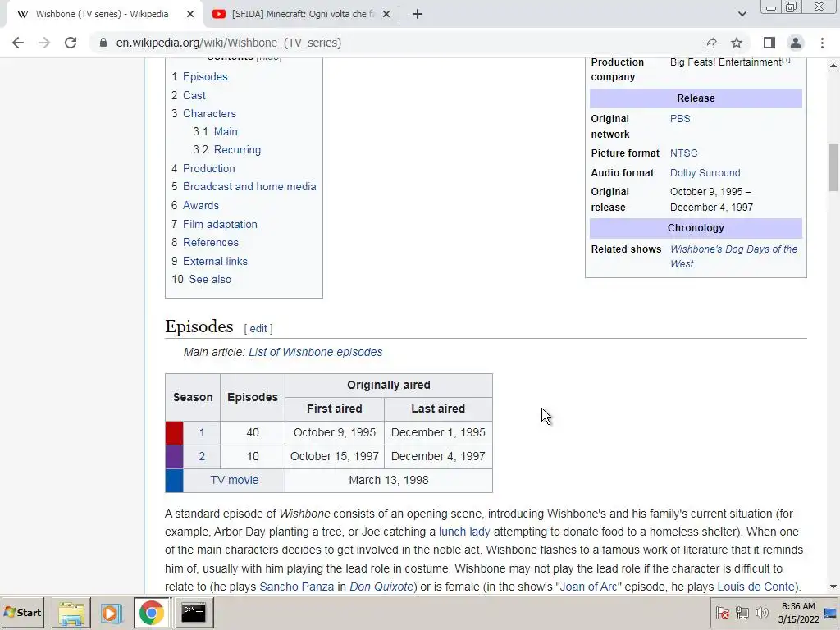Viewport: 840px width, 630px height.
Task: Click the 'October 9, 1995' first aired cell
Action: pos(335,433)
